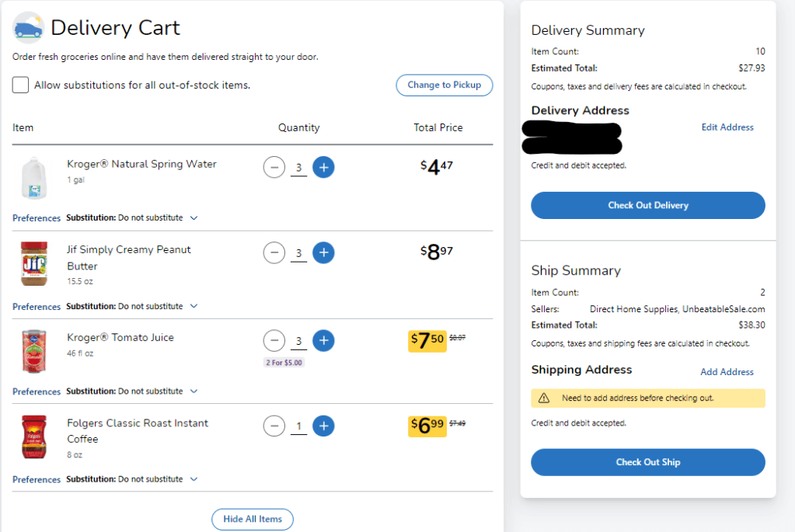Click Add Address under Shipping Address
The height and width of the screenshot is (532, 795).
(727, 372)
